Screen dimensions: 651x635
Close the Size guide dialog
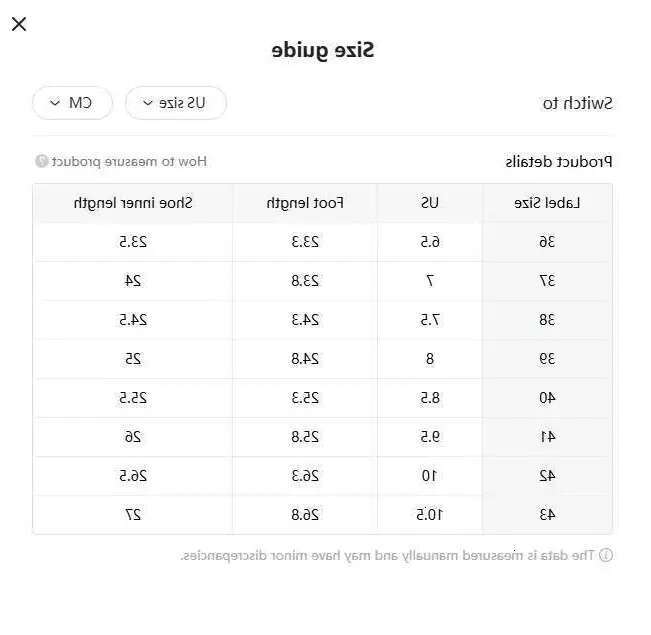pos(19,24)
